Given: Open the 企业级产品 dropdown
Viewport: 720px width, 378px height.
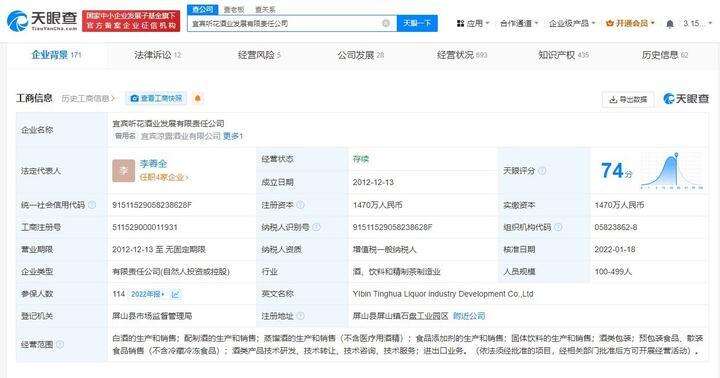Looking at the screenshot, I should click(572, 23).
